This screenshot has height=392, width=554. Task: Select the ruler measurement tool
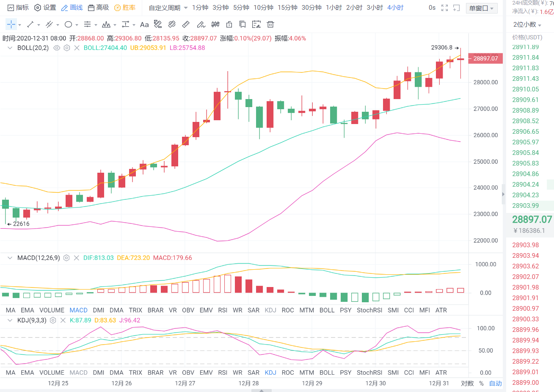(185, 24)
